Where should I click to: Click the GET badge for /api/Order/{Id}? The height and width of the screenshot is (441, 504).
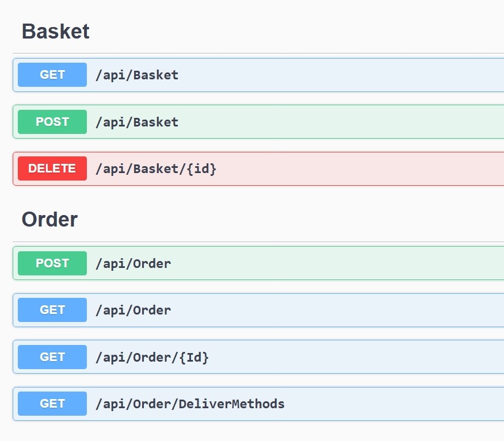[x=52, y=357]
